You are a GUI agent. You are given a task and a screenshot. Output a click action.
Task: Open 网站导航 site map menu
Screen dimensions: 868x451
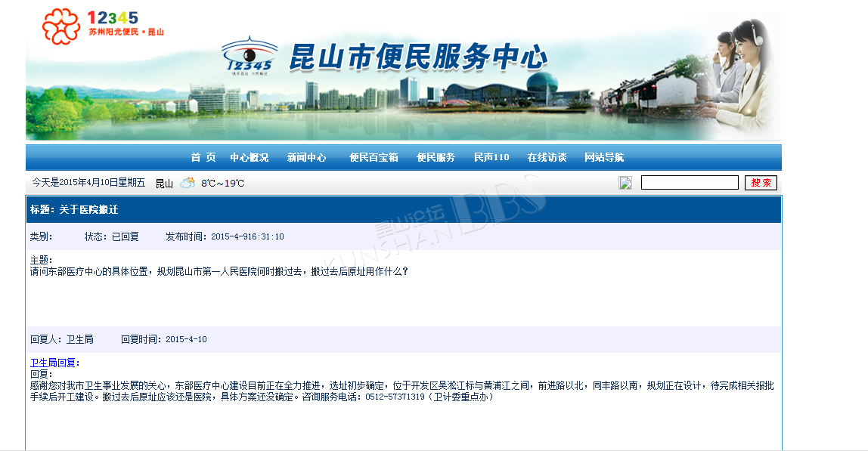pos(603,158)
